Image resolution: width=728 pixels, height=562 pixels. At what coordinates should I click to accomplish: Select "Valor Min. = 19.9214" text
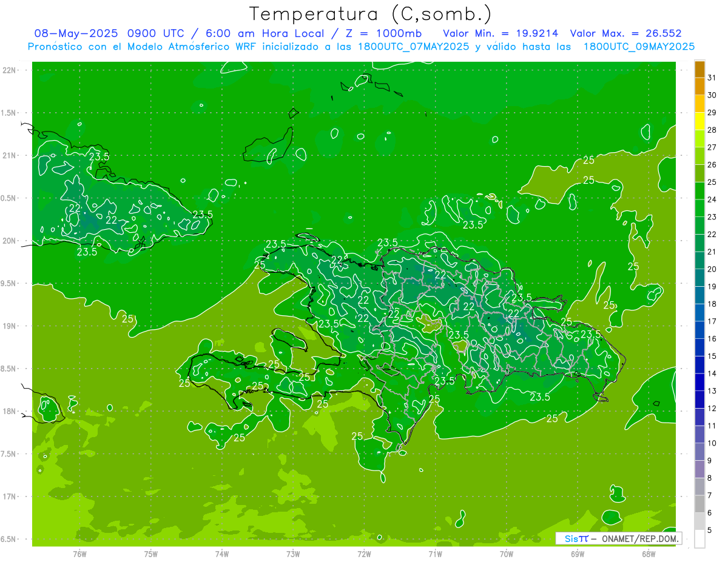click(x=501, y=33)
